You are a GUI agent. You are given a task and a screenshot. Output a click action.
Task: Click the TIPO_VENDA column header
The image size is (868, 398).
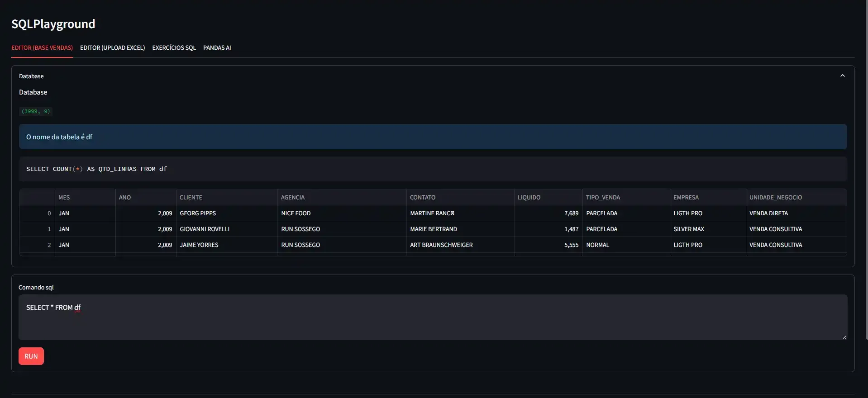coord(626,197)
